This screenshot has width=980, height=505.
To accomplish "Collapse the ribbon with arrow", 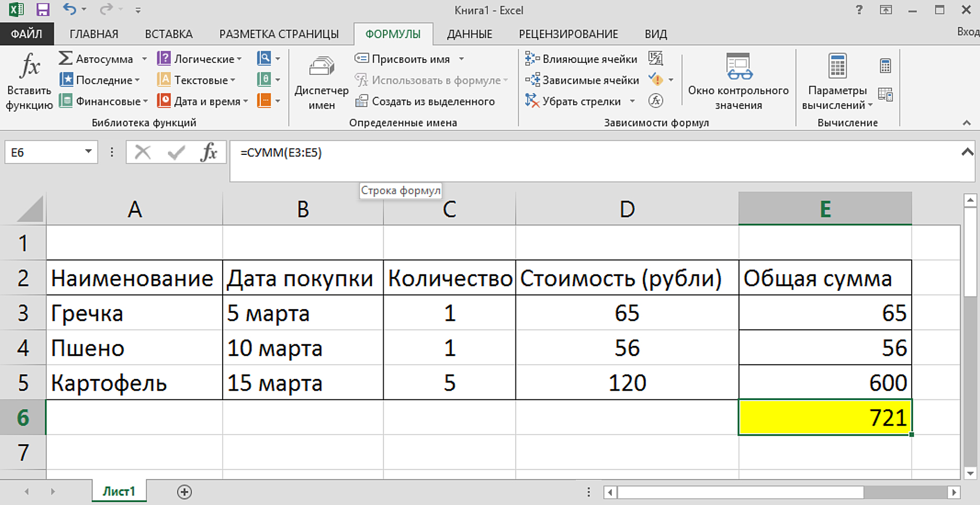I will point(967,123).
